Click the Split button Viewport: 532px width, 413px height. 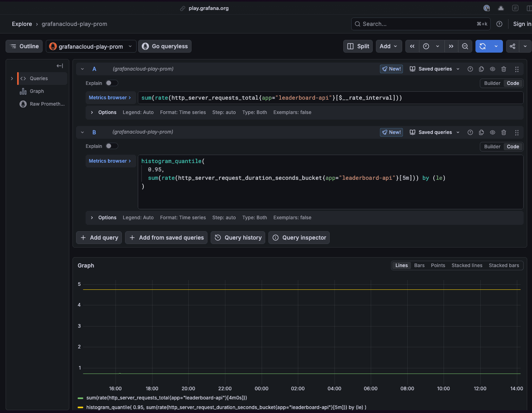pyautogui.click(x=358, y=46)
